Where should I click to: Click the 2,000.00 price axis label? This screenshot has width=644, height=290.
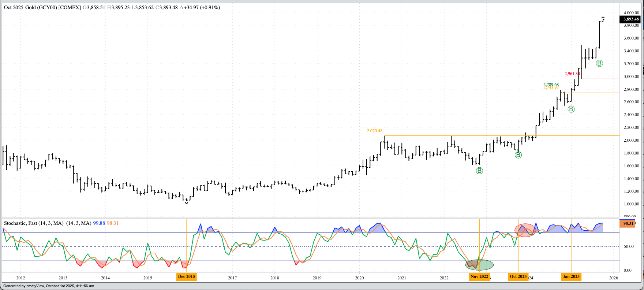[x=632, y=140]
